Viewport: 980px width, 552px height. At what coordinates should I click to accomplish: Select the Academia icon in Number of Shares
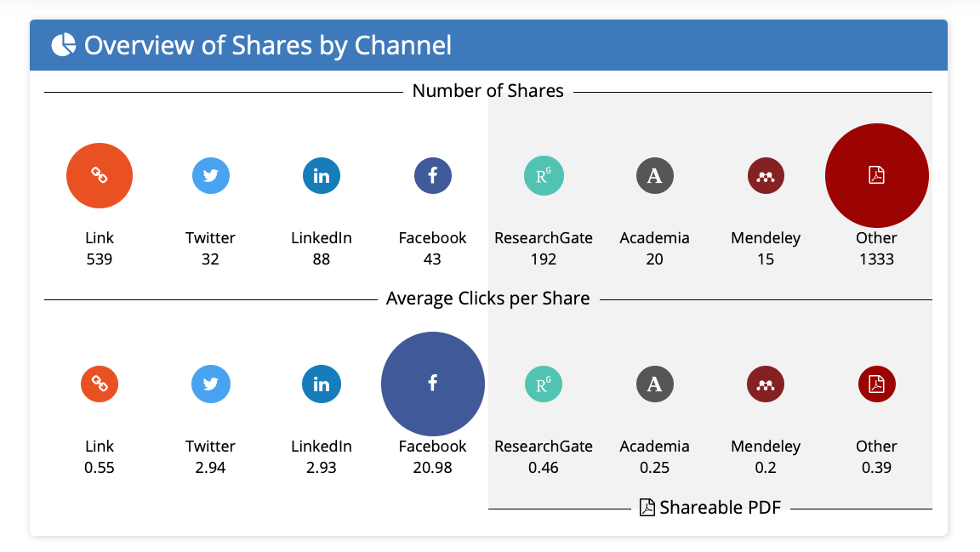pyautogui.click(x=654, y=176)
